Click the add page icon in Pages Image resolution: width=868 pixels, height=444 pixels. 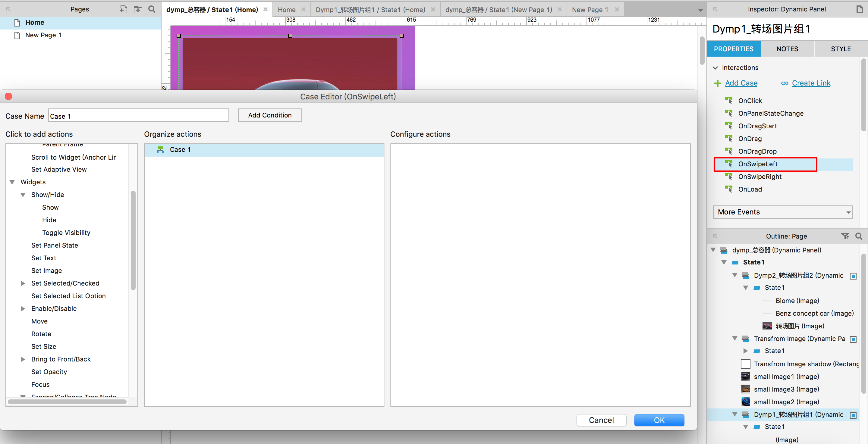[x=123, y=9]
